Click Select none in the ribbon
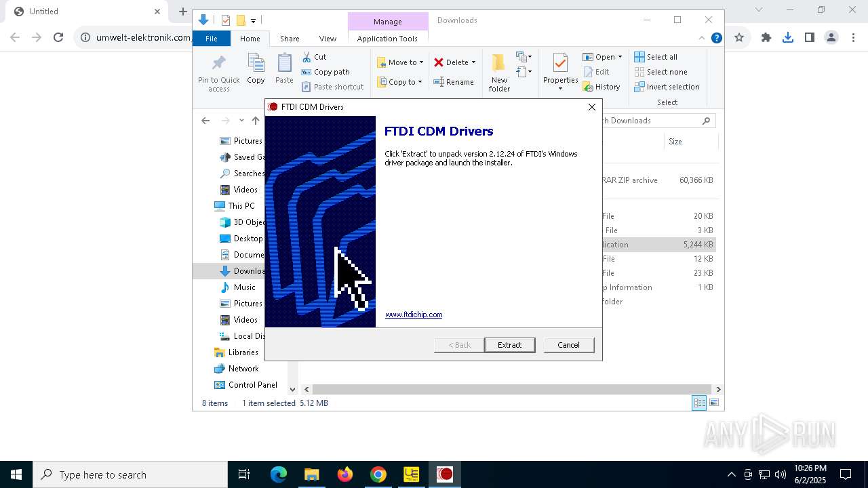The image size is (868, 488). tap(661, 72)
